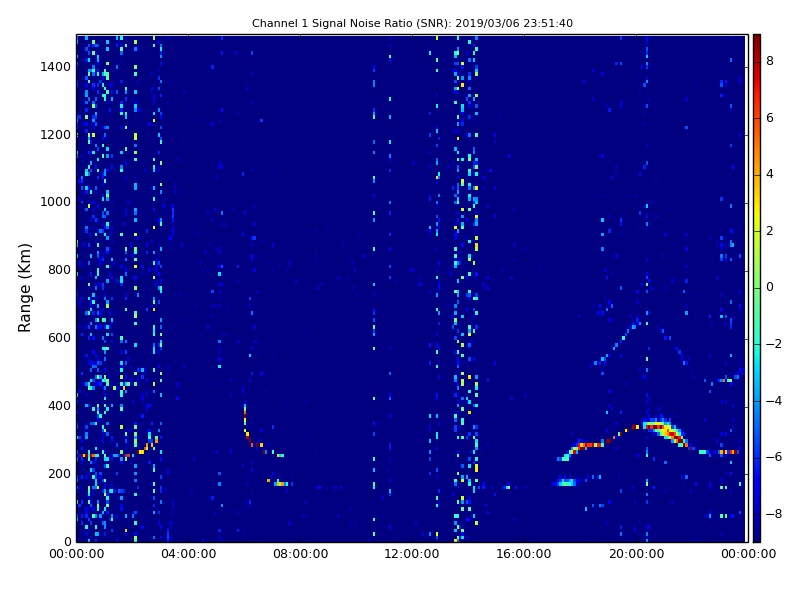Select the Range (Km) y-axis label
Viewport: 800px width, 600px height.
click(x=24, y=288)
